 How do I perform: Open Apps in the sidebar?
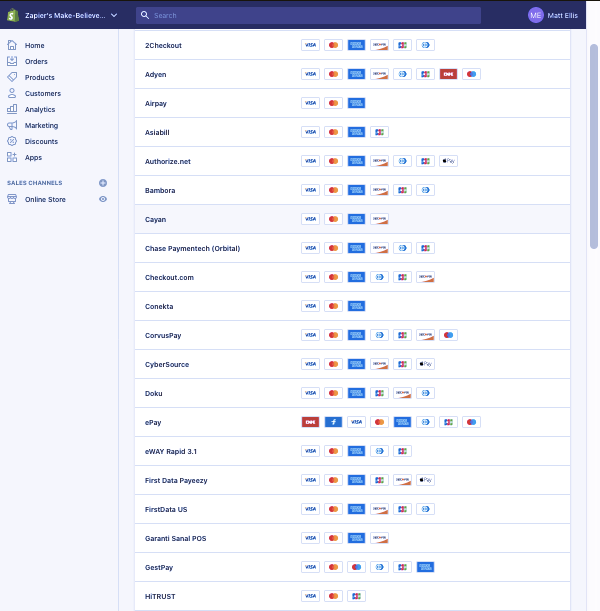tap(34, 157)
